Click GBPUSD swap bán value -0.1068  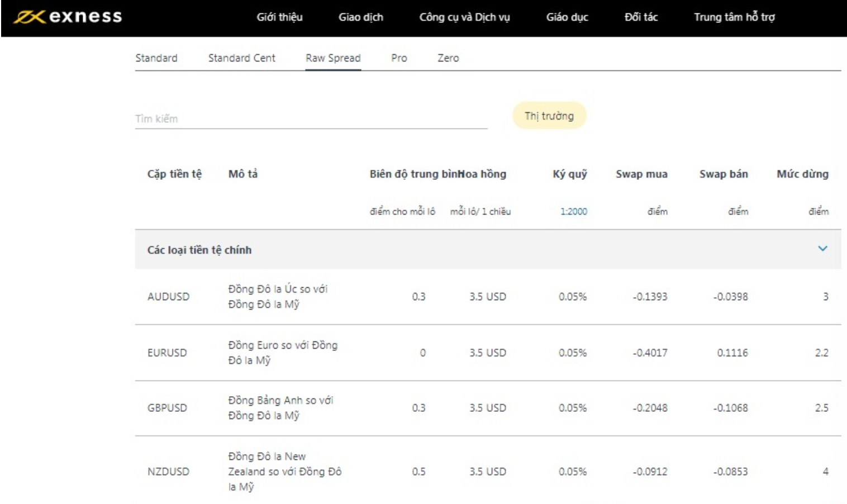pos(730,408)
